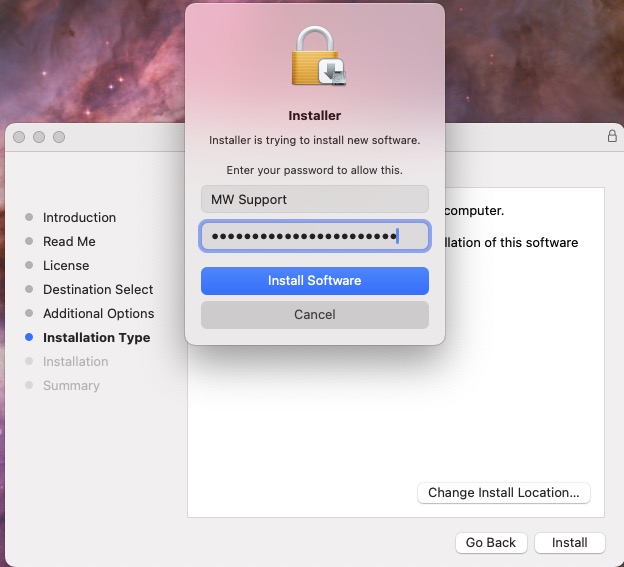The height and width of the screenshot is (567, 624).
Task: Click the Install button at bottom right
Action: [569, 542]
